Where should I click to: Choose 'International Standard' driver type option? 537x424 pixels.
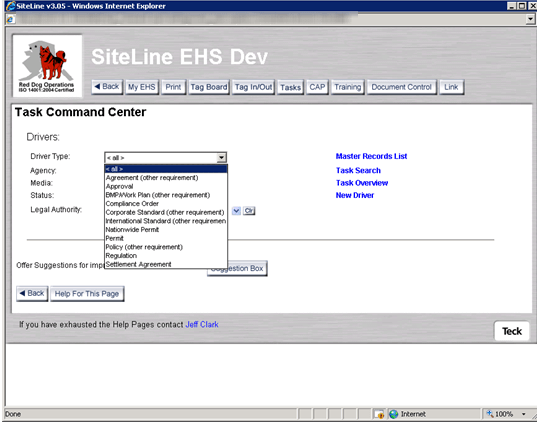pyautogui.click(x=166, y=221)
